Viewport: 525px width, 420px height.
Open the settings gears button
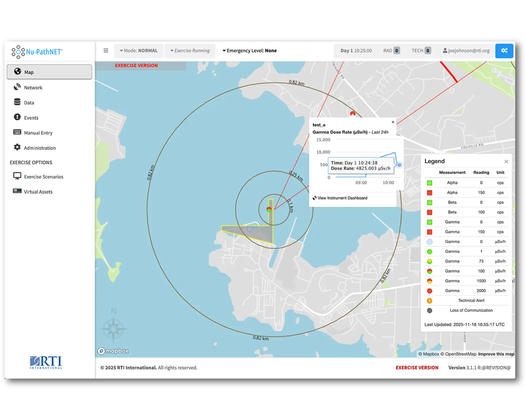point(504,50)
